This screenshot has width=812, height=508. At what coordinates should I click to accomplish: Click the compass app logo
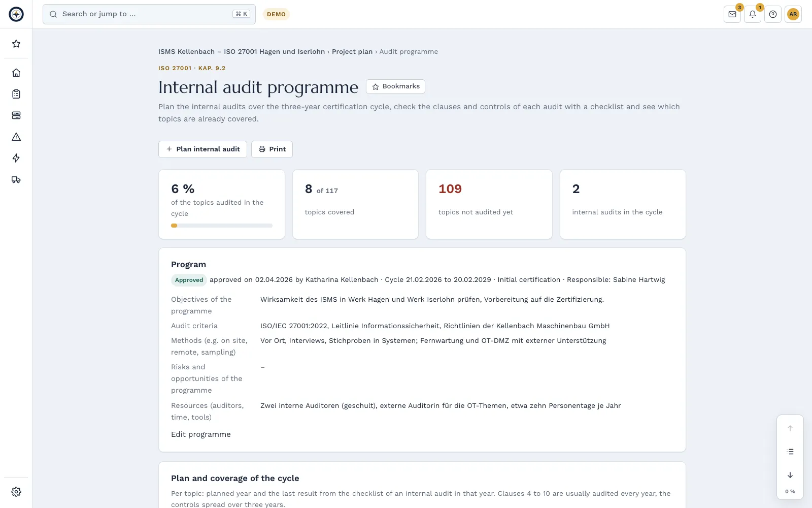tap(16, 14)
